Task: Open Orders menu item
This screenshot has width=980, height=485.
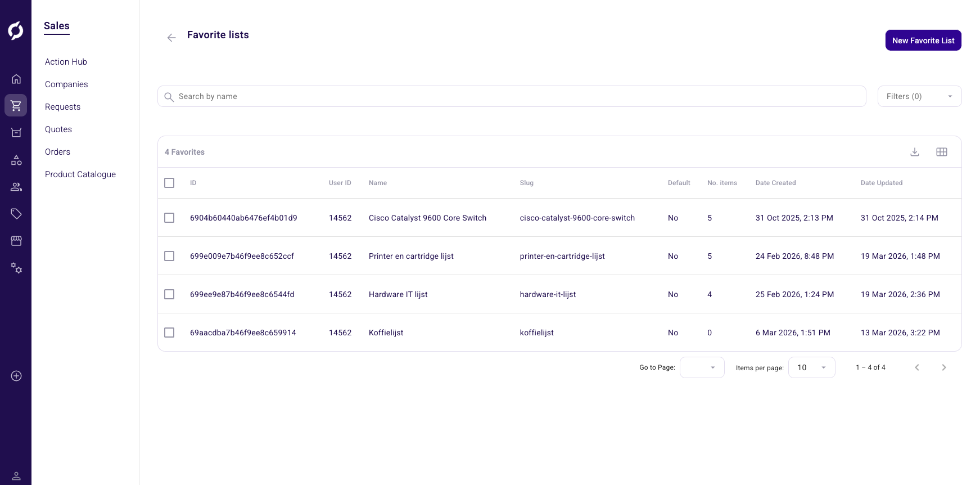Action: pos(57,152)
